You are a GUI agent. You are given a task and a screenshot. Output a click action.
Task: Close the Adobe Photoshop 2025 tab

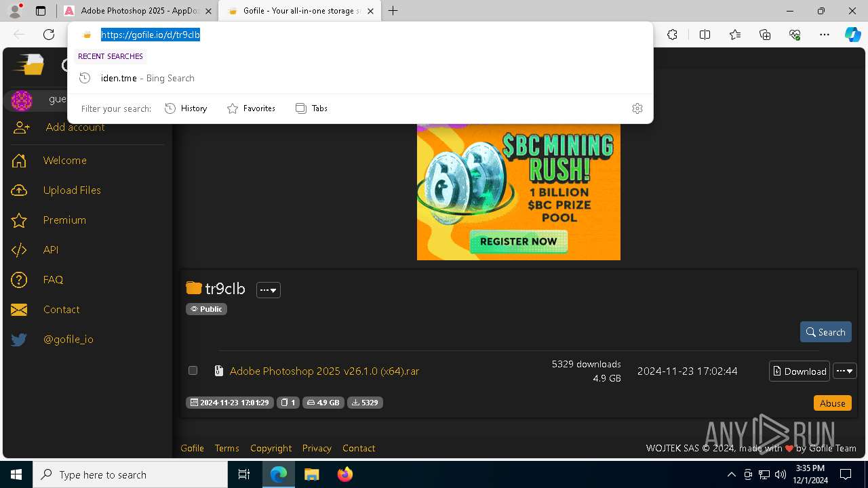click(208, 11)
